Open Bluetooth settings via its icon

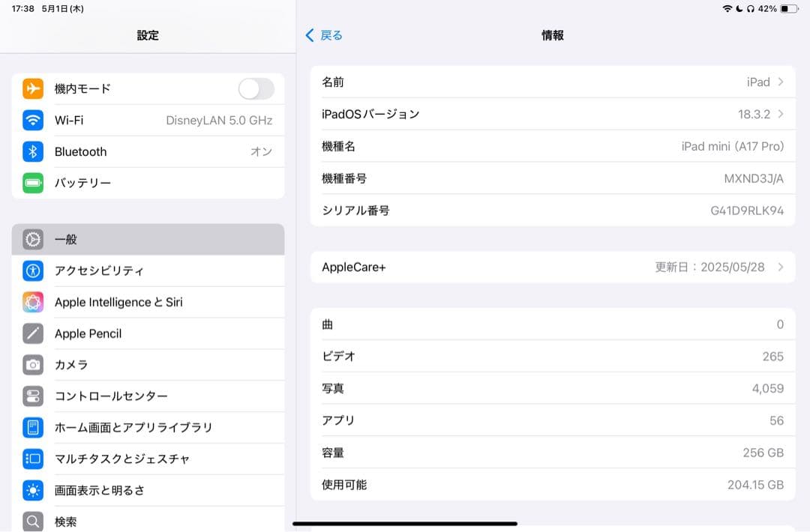[31, 151]
